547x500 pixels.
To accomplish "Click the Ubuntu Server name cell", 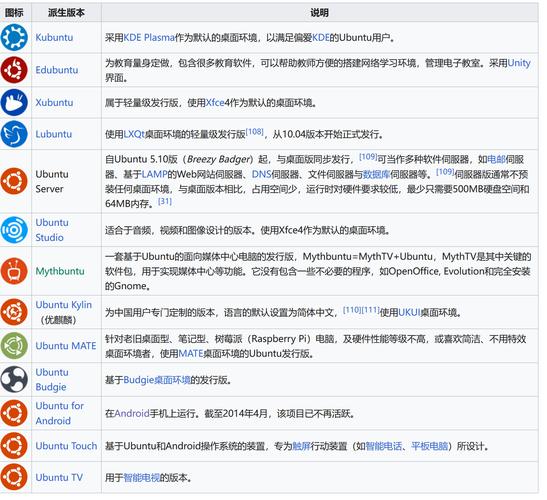I will [66, 181].
